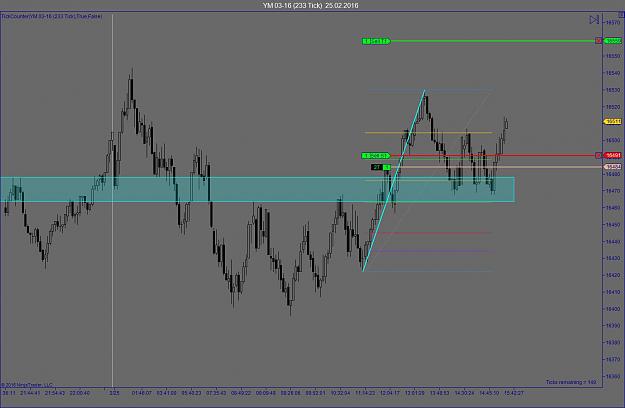Click the white entry price marker on axis
This screenshot has width=625, height=408.
(613, 167)
